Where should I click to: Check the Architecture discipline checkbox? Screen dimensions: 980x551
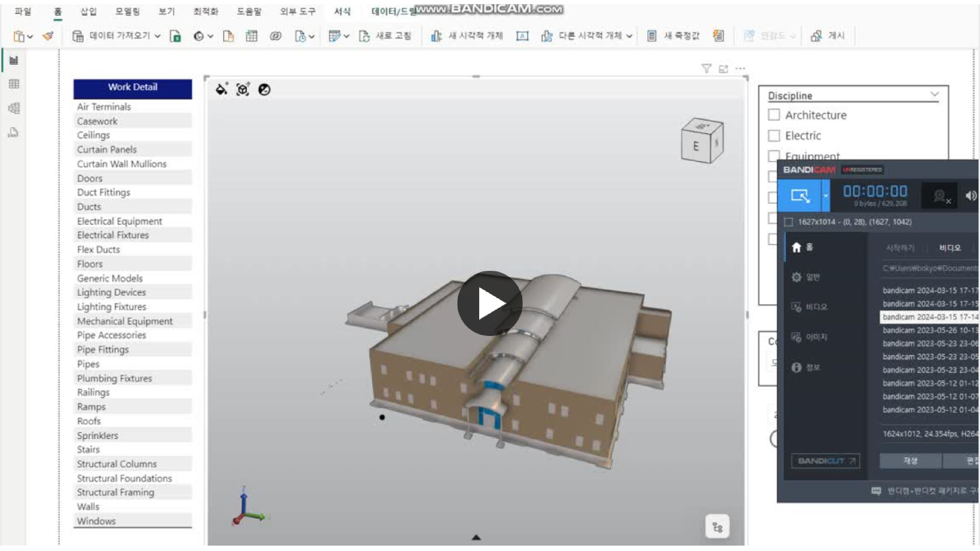pyautogui.click(x=774, y=115)
